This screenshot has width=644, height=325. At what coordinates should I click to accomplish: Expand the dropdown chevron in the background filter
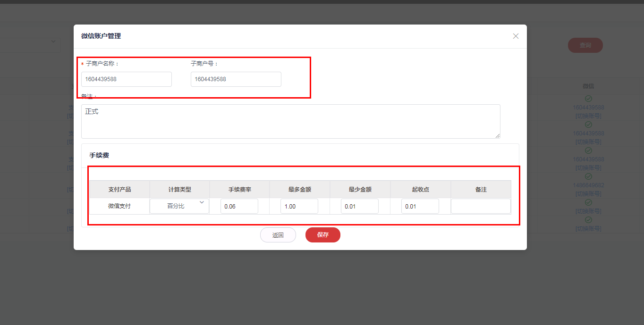tap(53, 42)
